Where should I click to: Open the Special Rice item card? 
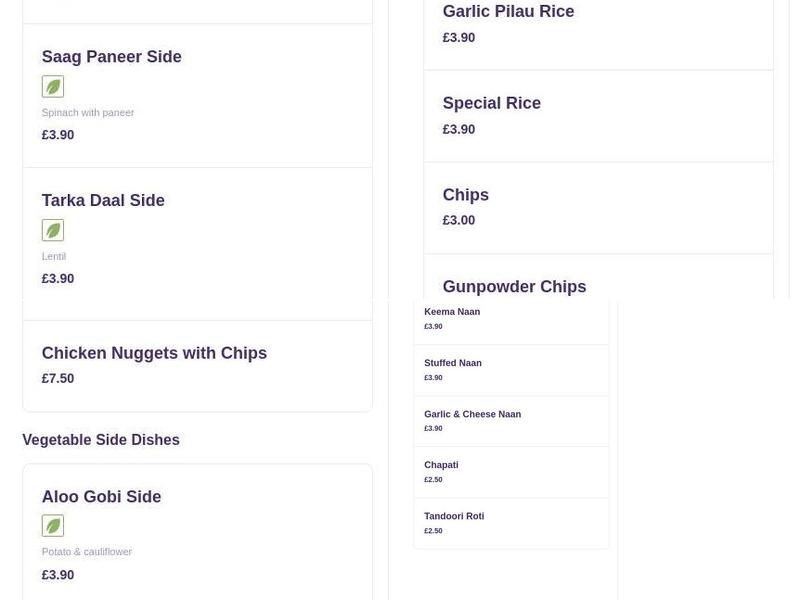tap(491, 103)
